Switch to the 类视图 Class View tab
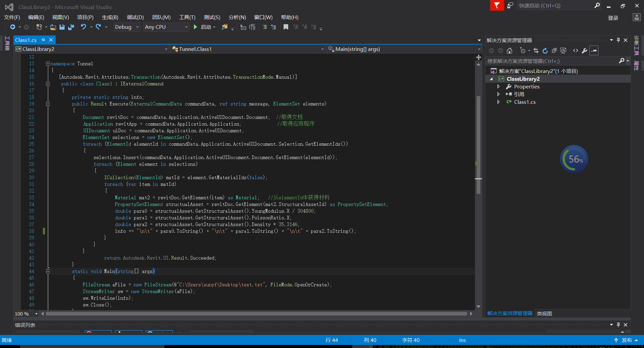 click(x=544, y=314)
